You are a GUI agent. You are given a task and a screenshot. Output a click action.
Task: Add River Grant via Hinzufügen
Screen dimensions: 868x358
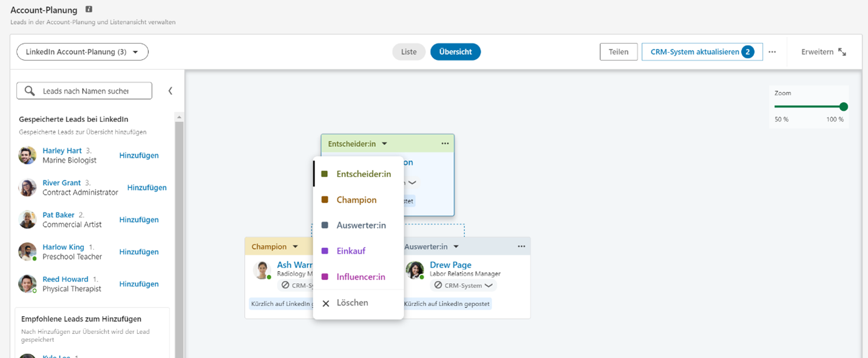pos(147,187)
